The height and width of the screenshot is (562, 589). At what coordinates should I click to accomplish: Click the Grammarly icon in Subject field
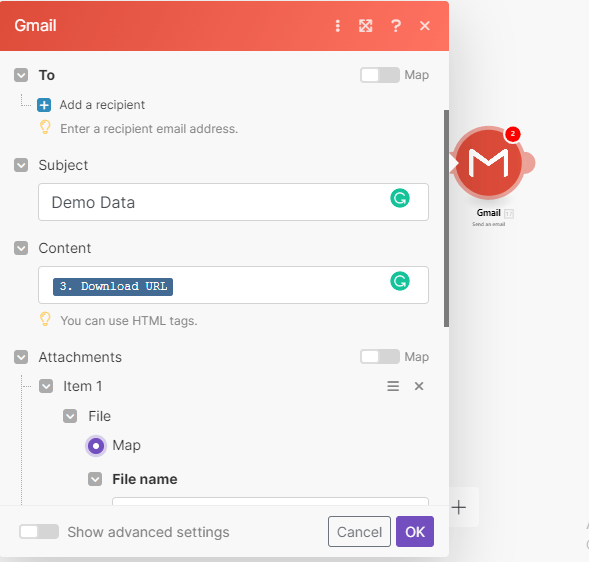pos(400,198)
